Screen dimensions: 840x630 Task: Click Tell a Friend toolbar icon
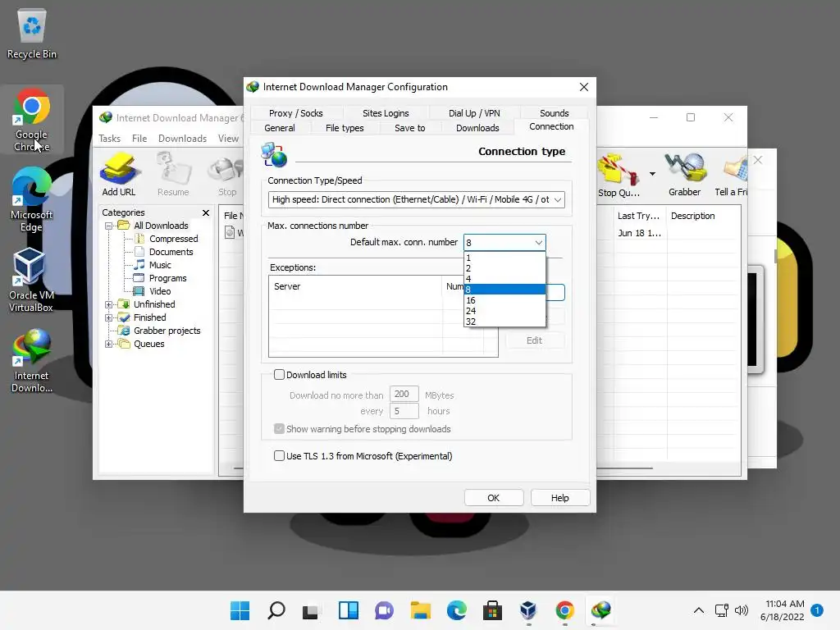click(732, 174)
